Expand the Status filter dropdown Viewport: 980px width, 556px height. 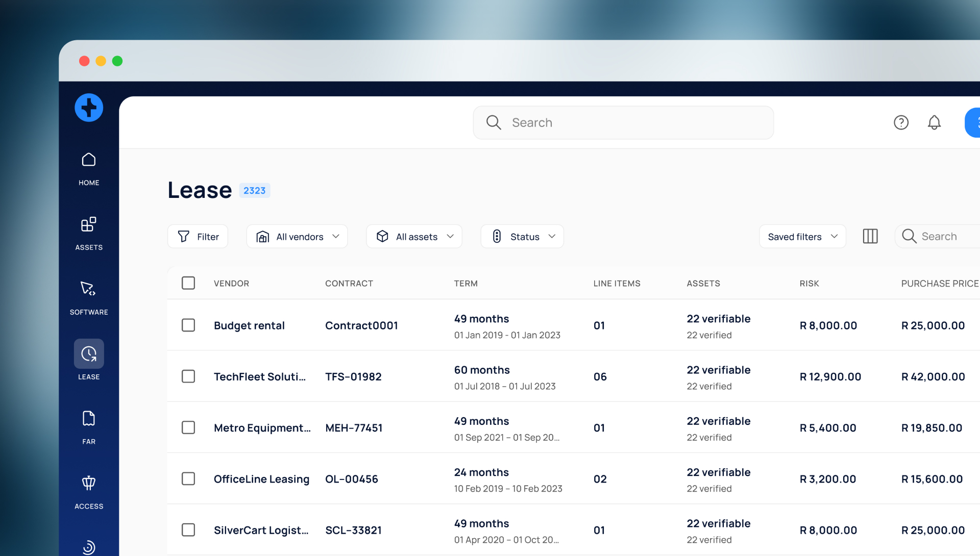tap(522, 236)
